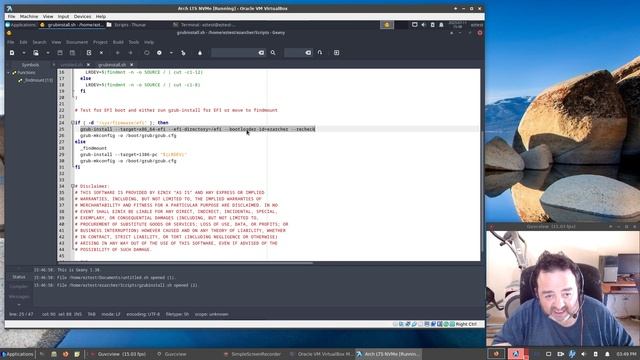Save the current file with the Save icon

[x=60, y=53]
